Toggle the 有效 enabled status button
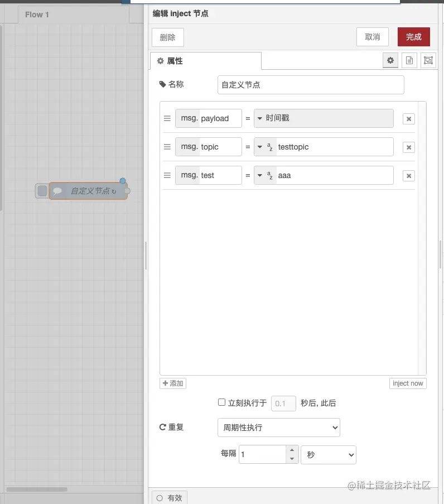This screenshot has height=504, width=444. [x=170, y=498]
